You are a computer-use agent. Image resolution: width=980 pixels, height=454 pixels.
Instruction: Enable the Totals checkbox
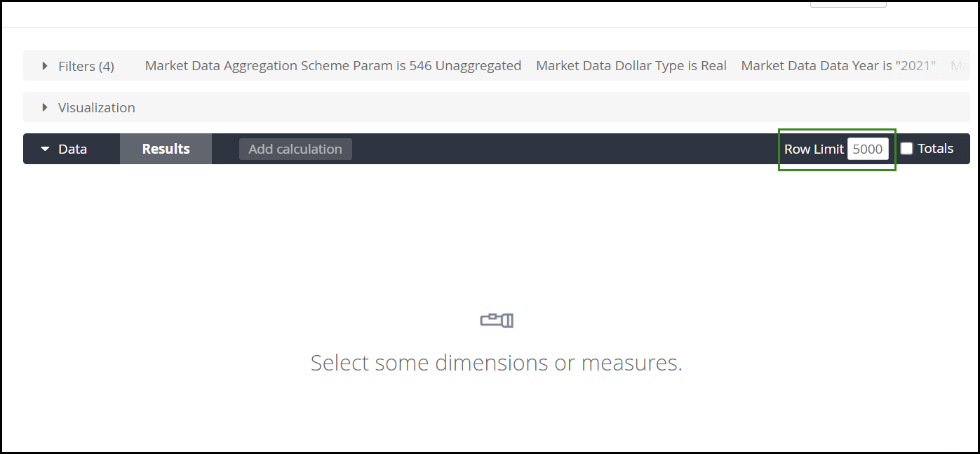906,149
